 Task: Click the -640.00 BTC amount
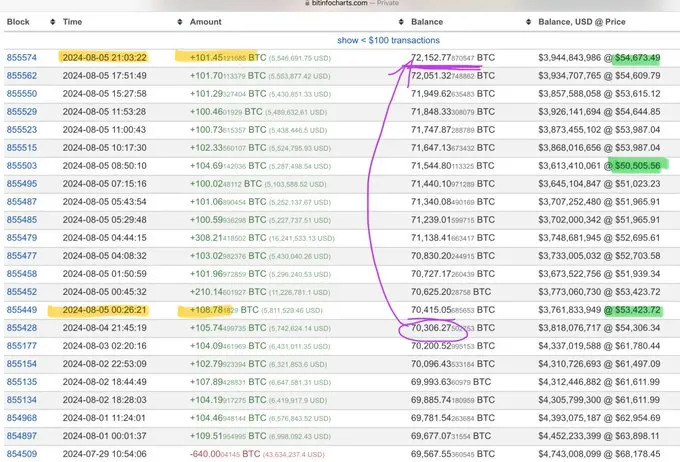point(225,454)
